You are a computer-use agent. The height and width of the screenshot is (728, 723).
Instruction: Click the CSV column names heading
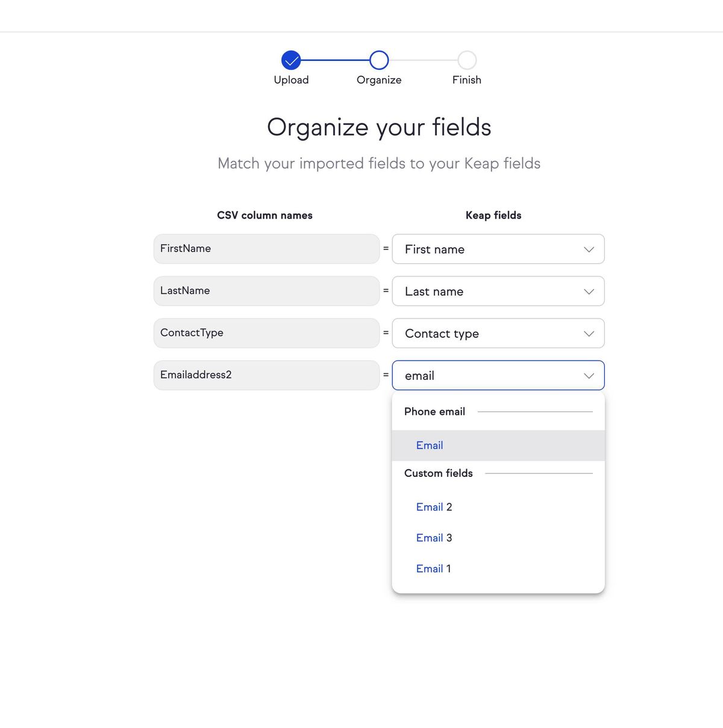[x=265, y=216]
